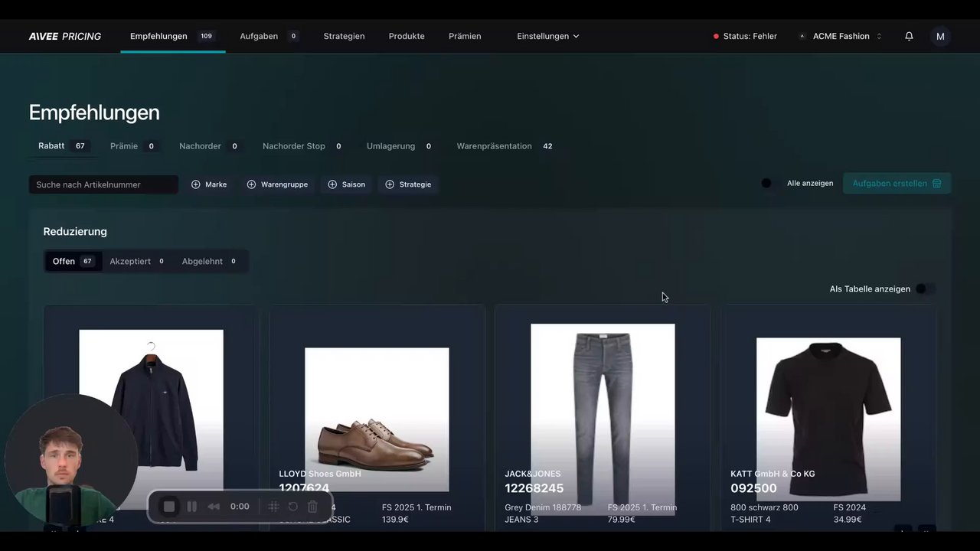
Task: Select the Prämie recommendation tab
Action: tap(135, 146)
